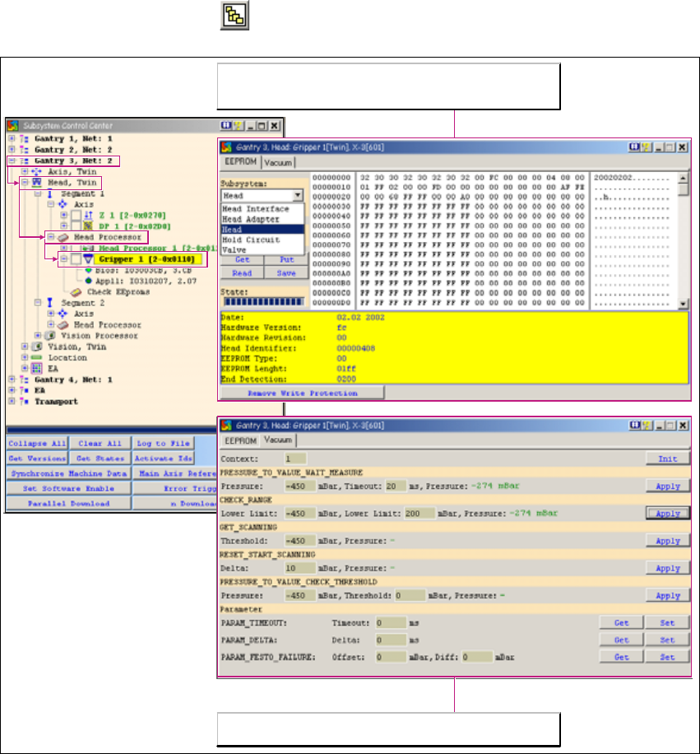The height and width of the screenshot is (754, 700).
Task: Tick the checkbox next to DP 1
Action: pos(76,226)
